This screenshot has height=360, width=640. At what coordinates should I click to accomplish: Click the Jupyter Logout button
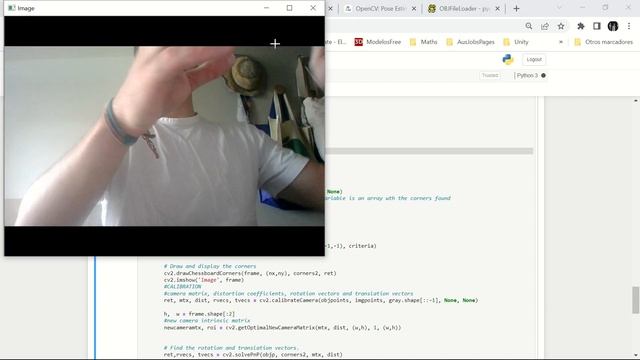tap(534, 60)
